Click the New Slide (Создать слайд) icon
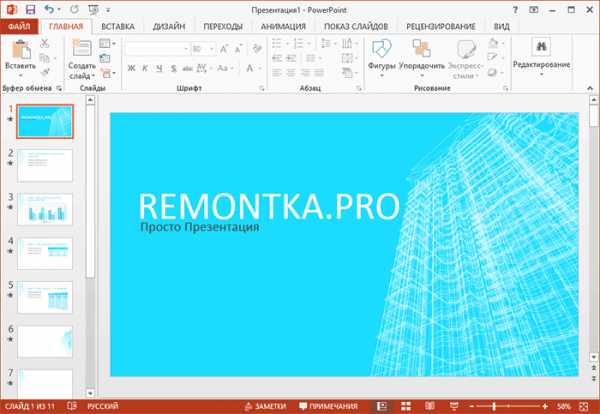Image resolution: width=600 pixels, height=414 pixels. 82,49
